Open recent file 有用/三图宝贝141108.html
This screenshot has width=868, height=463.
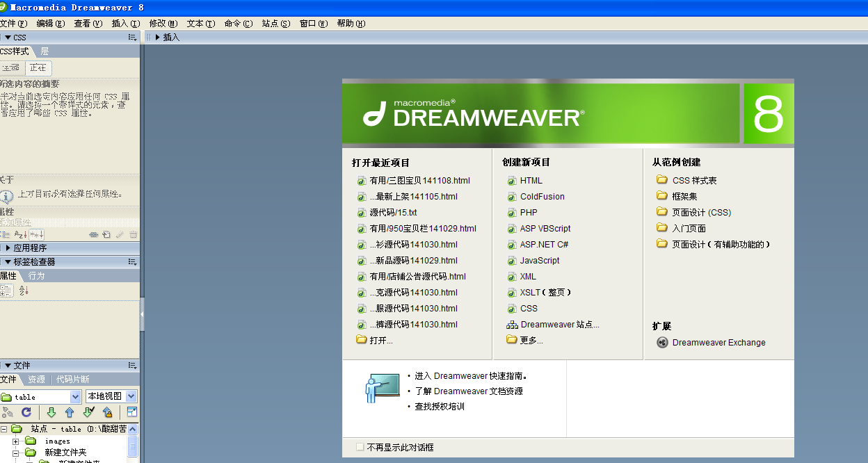[x=419, y=181]
